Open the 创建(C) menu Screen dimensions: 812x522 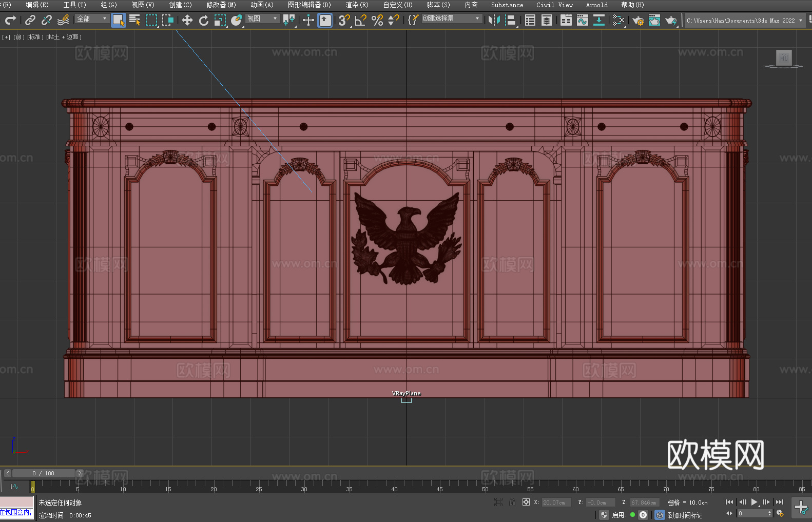(180, 5)
